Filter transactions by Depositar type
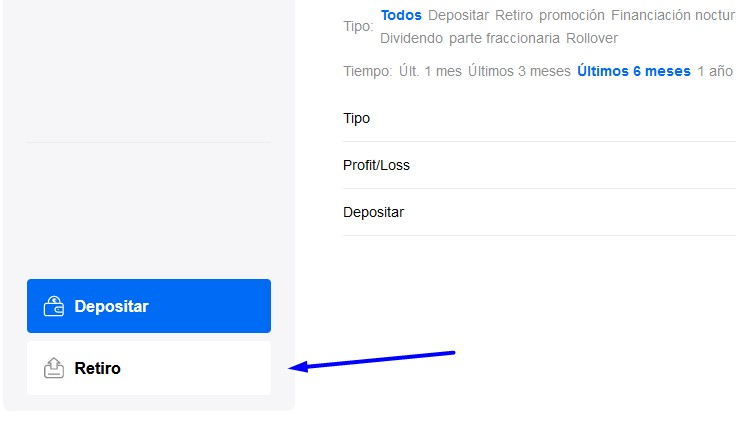Viewport: 736px width, 440px height. 458,15
